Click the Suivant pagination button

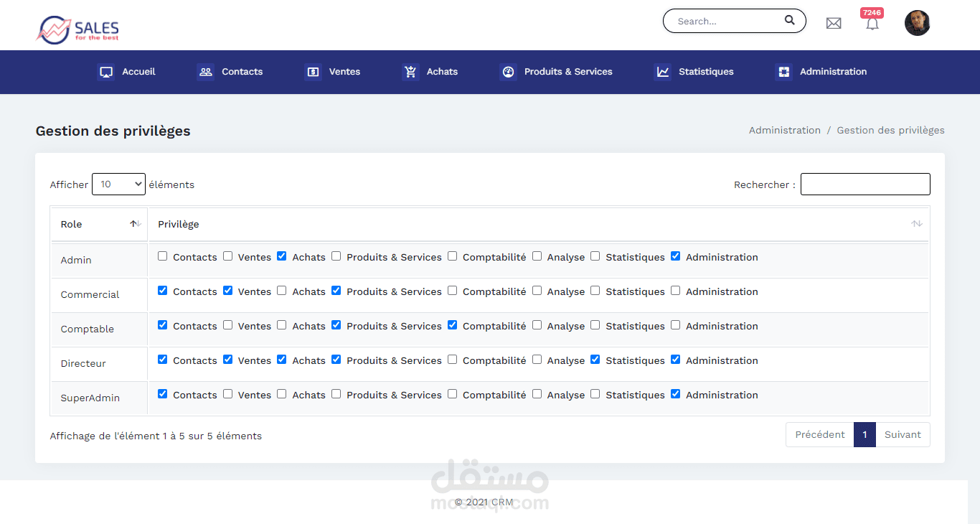pos(903,434)
